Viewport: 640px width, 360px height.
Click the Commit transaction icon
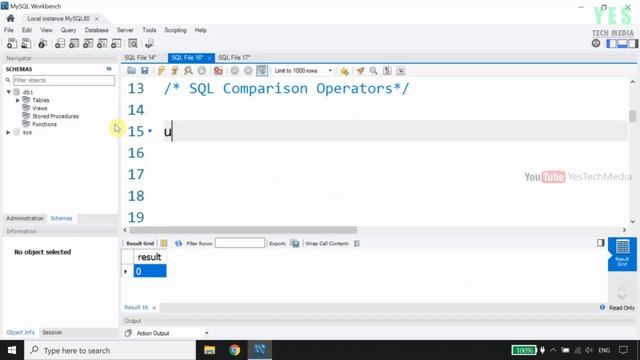[235, 71]
